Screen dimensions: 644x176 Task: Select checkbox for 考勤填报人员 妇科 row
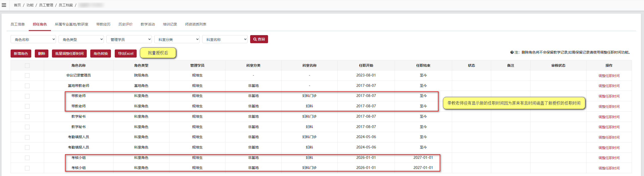pyautogui.click(x=27, y=147)
